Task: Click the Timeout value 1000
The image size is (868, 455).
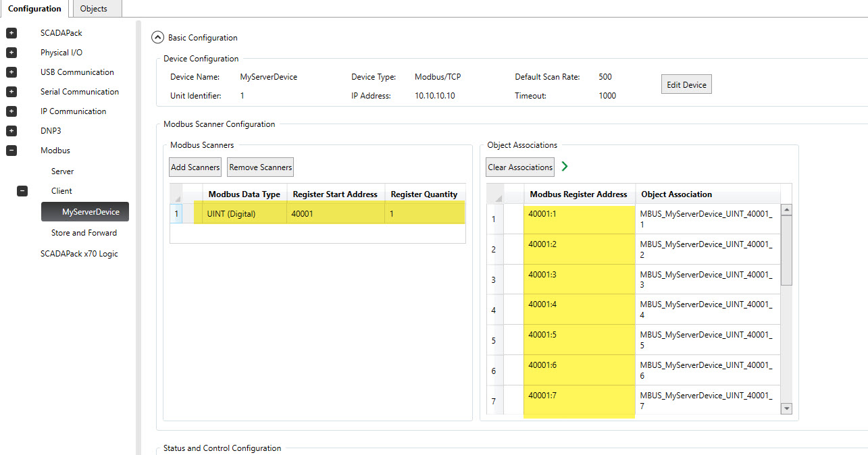Action: [x=607, y=96]
